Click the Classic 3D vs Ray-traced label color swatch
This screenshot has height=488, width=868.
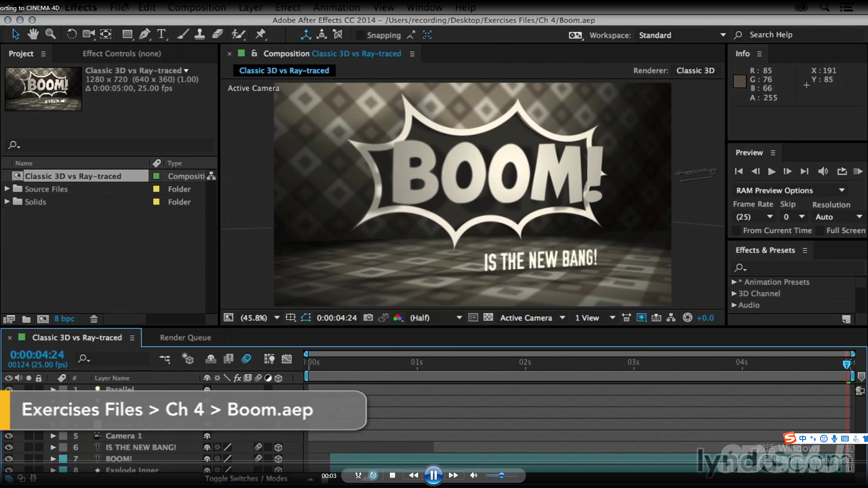[156, 176]
